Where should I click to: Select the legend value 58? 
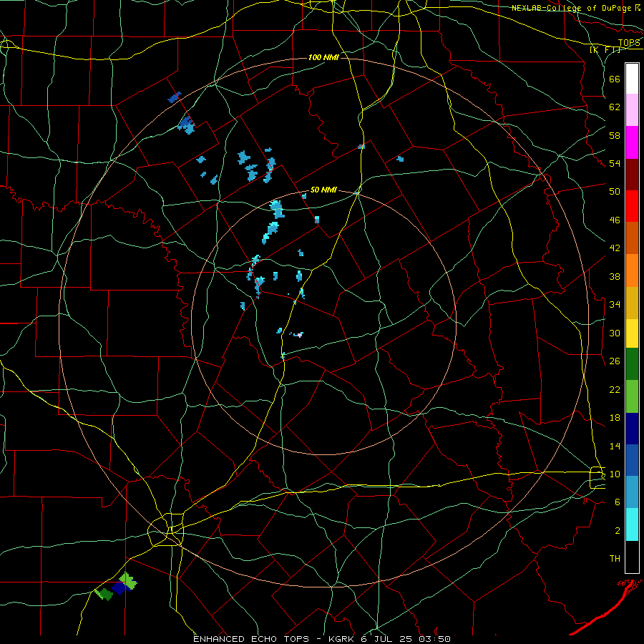tap(615, 135)
